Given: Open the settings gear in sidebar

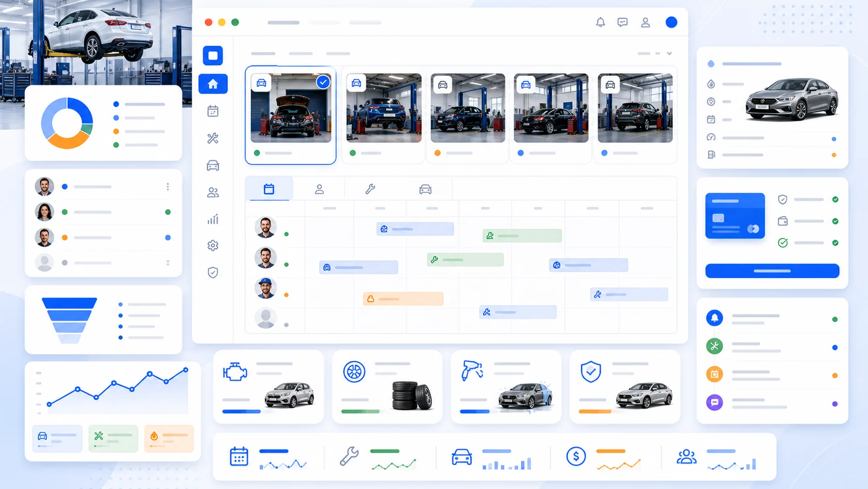Looking at the screenshot, I should [x=213, y=245].
